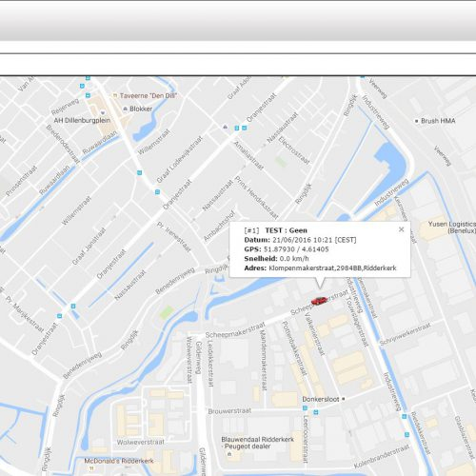Screen dimensions: 476x476
Task: Click the Brederodestraat street label
Action: (63, 144)
